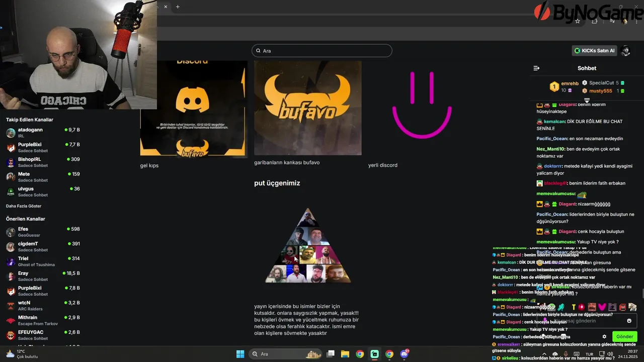Open Streamlabs app on taskbar
Screen dimensions: 644x362
pos(375,354)
